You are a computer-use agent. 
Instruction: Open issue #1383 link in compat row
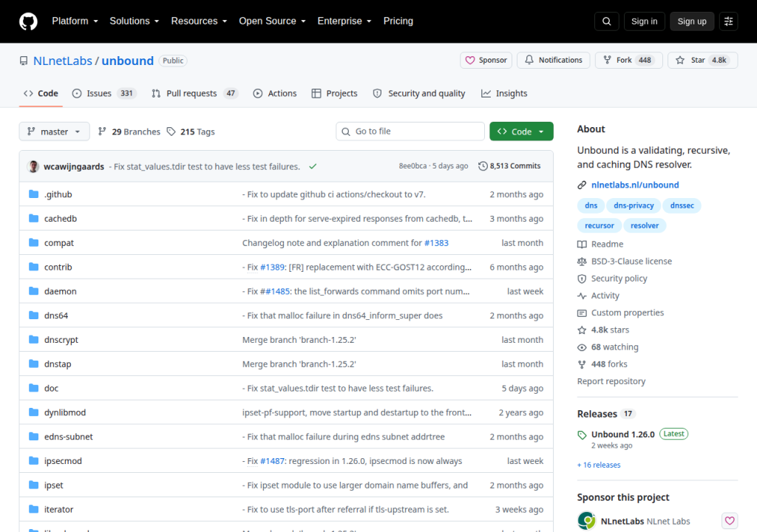pyautogui.click(x=436, y=243)
